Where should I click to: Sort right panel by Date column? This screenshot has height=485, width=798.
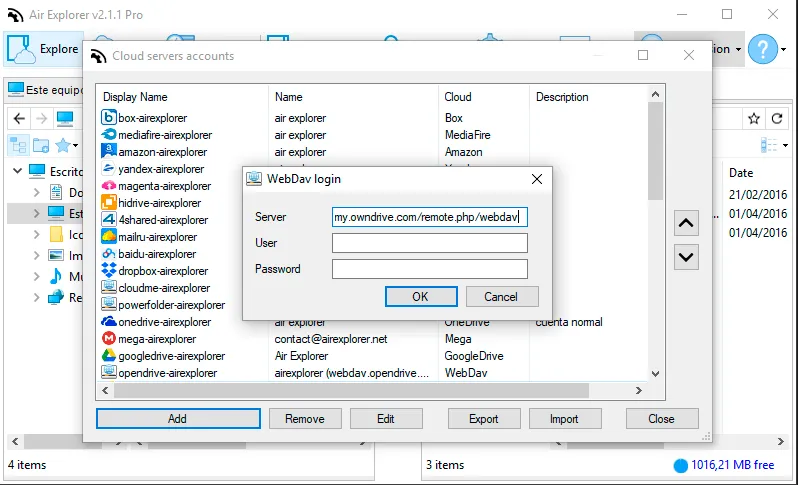[x=741, y=173]
